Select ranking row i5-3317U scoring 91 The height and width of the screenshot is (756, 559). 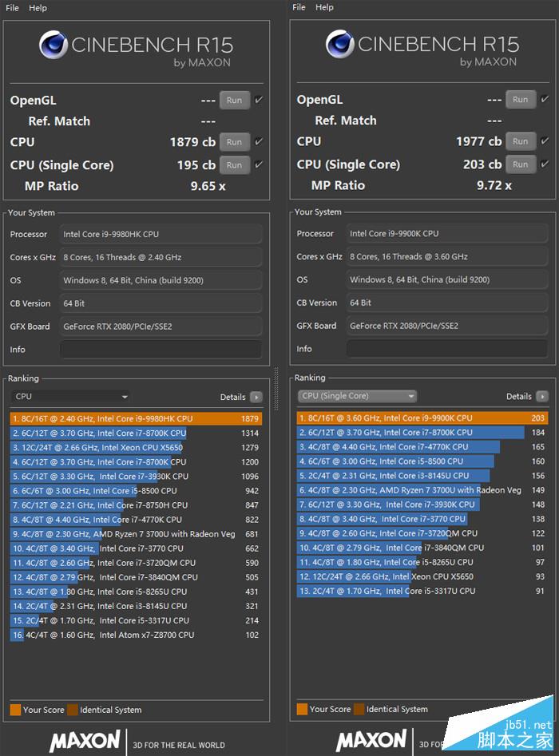pos(422,591)
